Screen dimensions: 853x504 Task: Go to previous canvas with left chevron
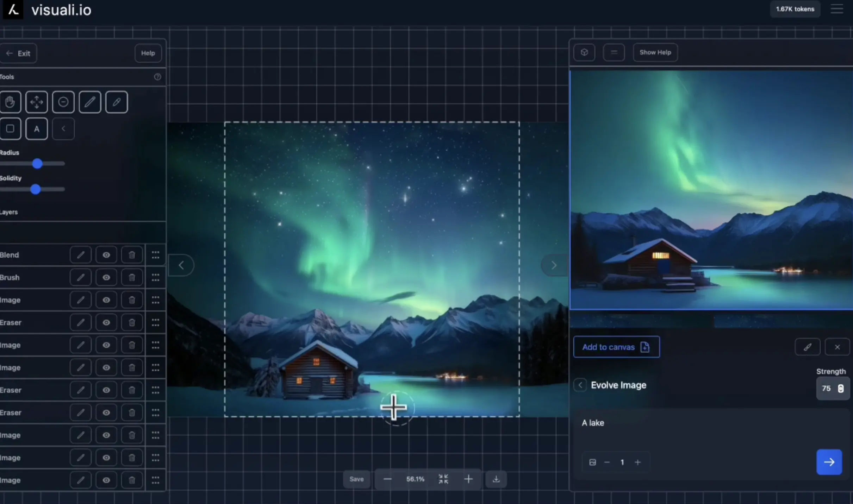click(181, 265)
